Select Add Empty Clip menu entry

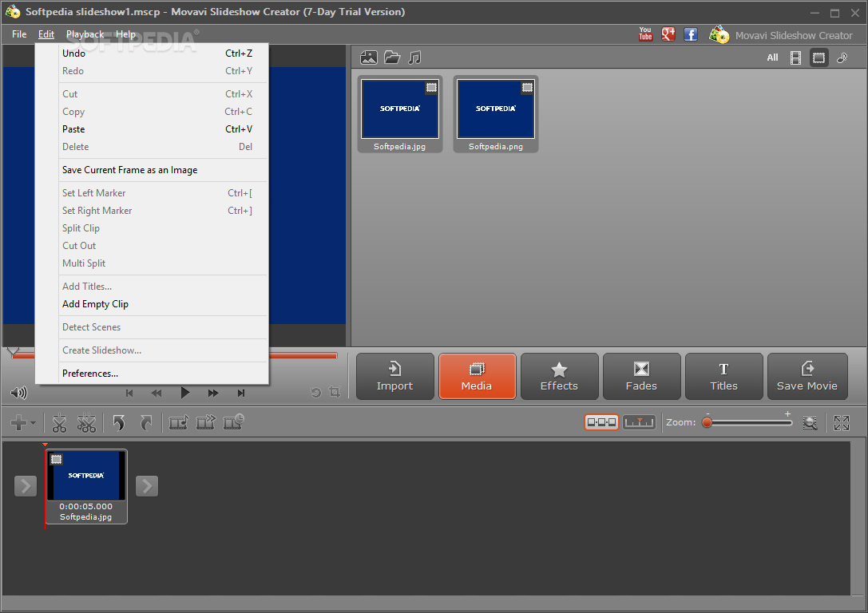(x=153, y=304)
